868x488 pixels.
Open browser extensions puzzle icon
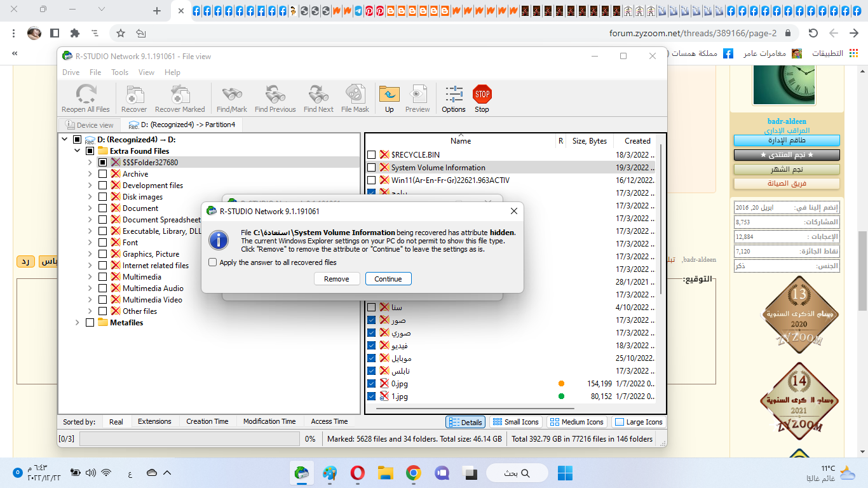(x=75, y=33)
